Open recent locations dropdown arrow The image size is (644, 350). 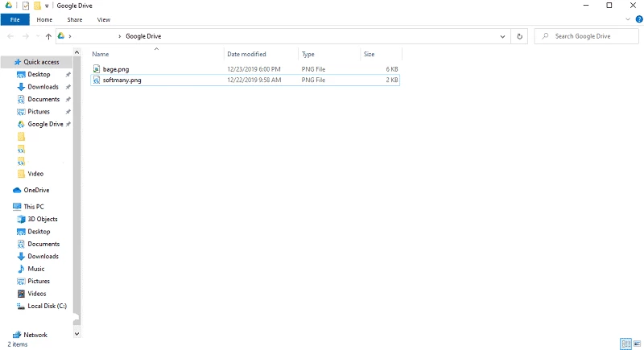pyautogui.click(x=37, y=36)
